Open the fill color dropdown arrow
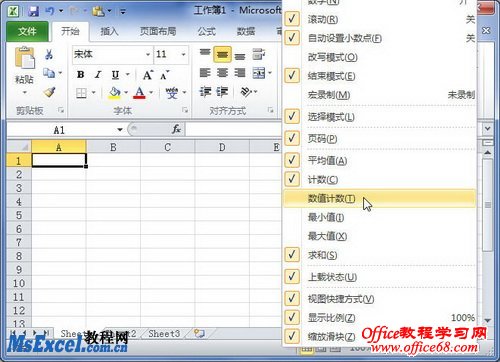500x362 pixels. 126,93
